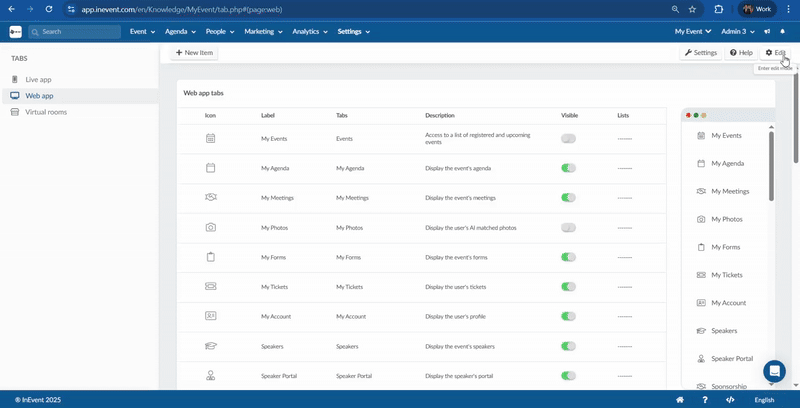The image size is (800, 408).
Task: Toggle visibility of My Photos tab
Action: tap(568, 227)
